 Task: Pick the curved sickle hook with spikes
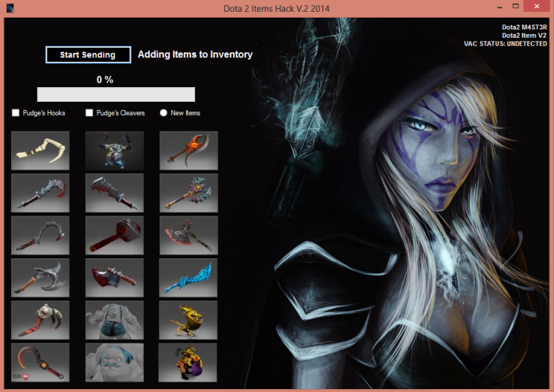point(41,235)
